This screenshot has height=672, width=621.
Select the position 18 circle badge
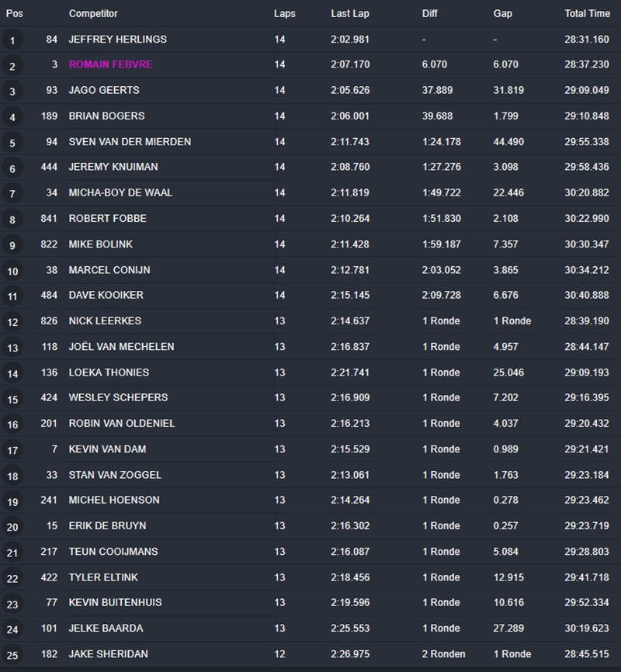(12, 476)
